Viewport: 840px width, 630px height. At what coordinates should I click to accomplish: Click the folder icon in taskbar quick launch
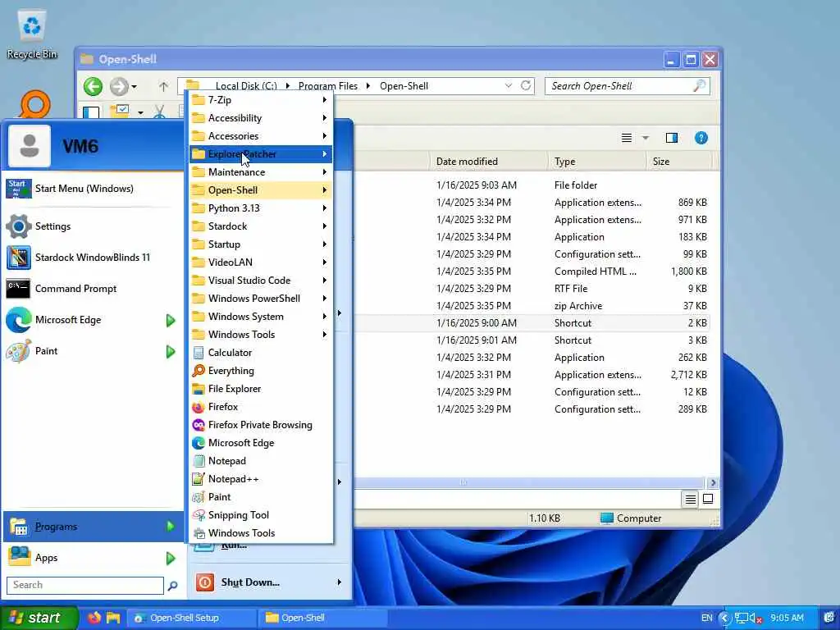[x=113, y=618]
